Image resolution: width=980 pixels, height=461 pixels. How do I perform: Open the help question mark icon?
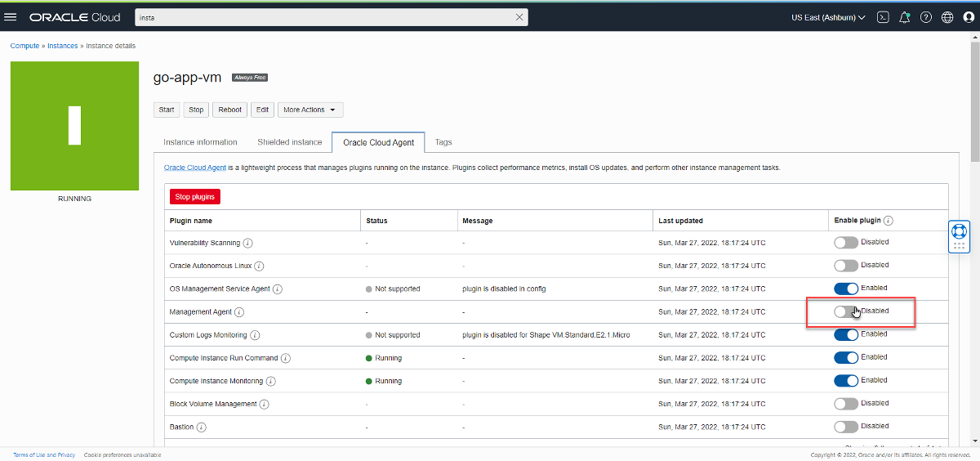[x=926, y=17]
